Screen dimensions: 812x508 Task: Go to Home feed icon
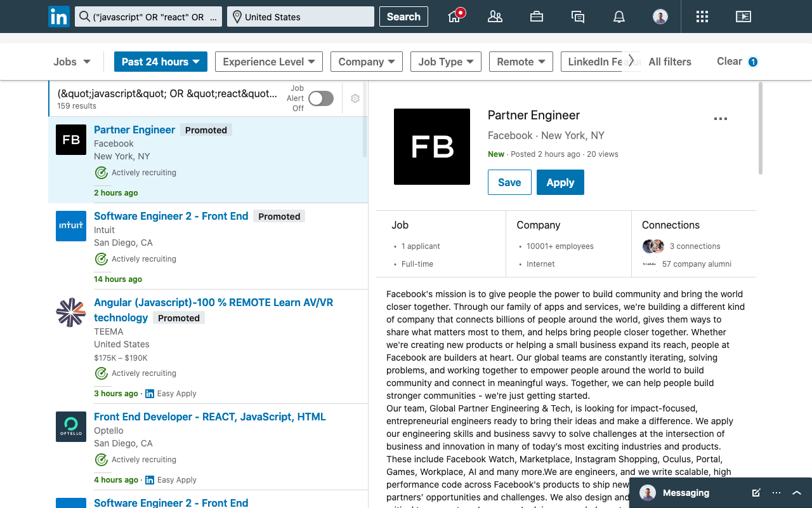tap(454, 17)
